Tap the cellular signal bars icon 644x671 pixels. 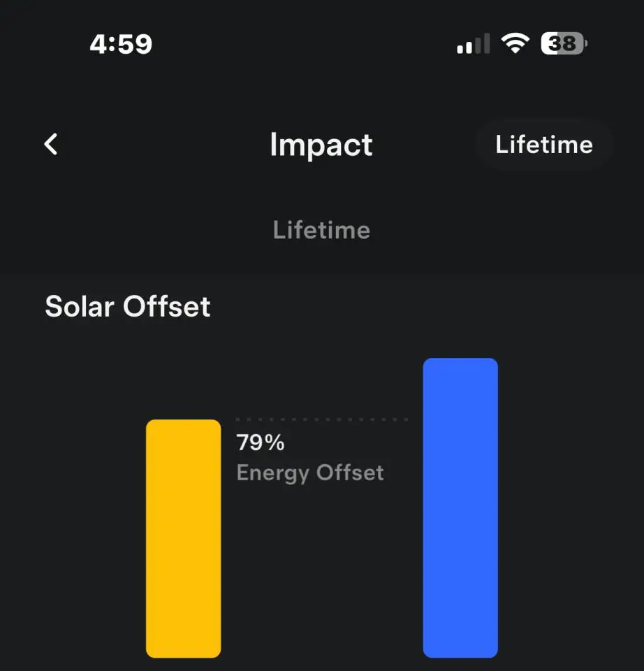coord(473,45)
